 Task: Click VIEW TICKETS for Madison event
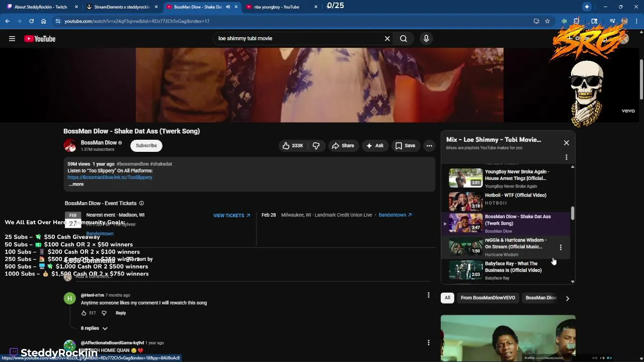point(231,215)
